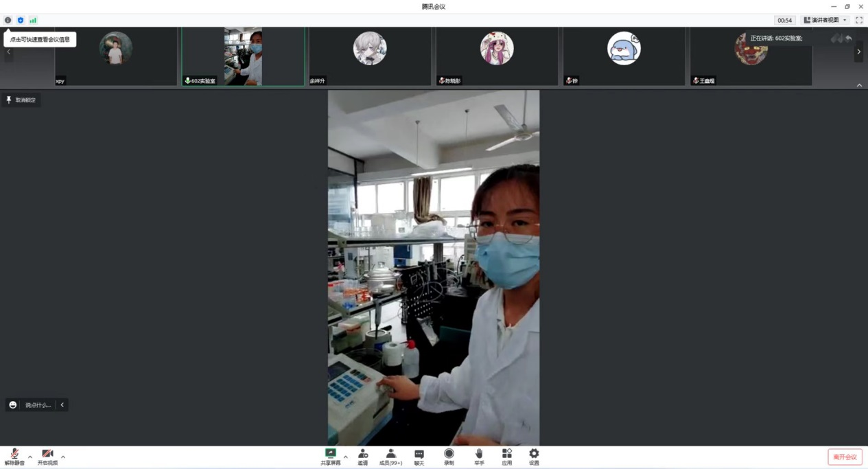Image resolution: width=868 pixels, height=469 pixels.
Task: Unpin the video with 取消锁定
Action: tap(21, 100)
